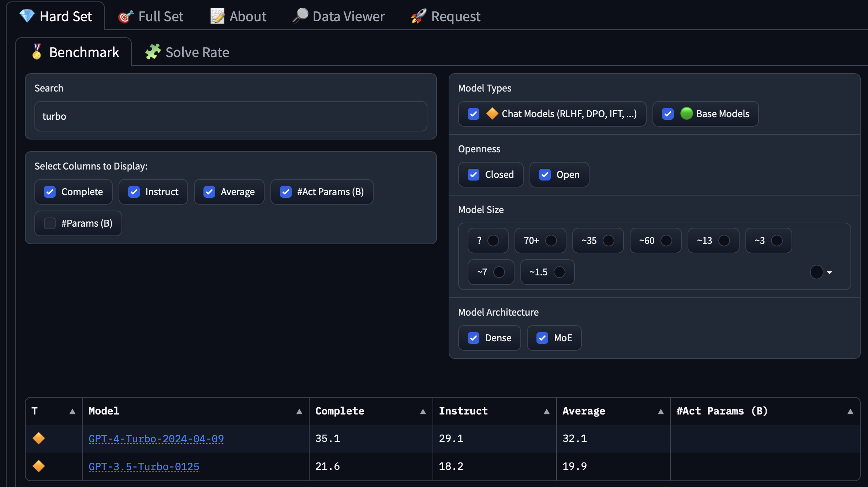This screenshot has width=868, height=487.
Task: Remove the ? model size tag
Action: tap(493, 241)
